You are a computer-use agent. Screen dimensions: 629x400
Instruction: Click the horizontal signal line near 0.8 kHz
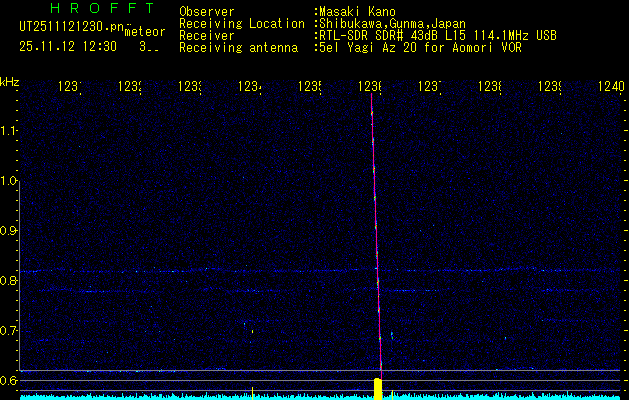pos(200,271)
